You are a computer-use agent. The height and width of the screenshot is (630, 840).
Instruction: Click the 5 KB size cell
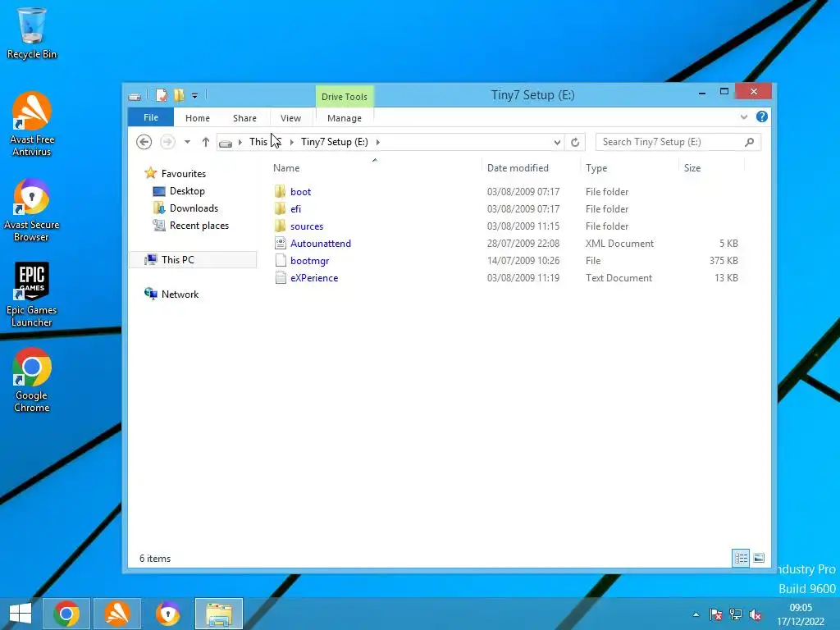pos(728,243)
